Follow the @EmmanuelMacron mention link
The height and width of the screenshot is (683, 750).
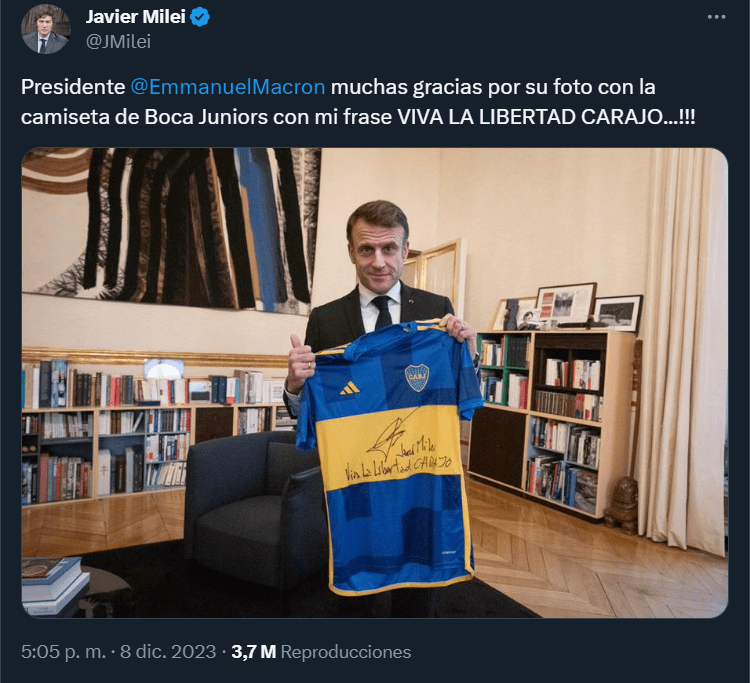pos(228,87)
